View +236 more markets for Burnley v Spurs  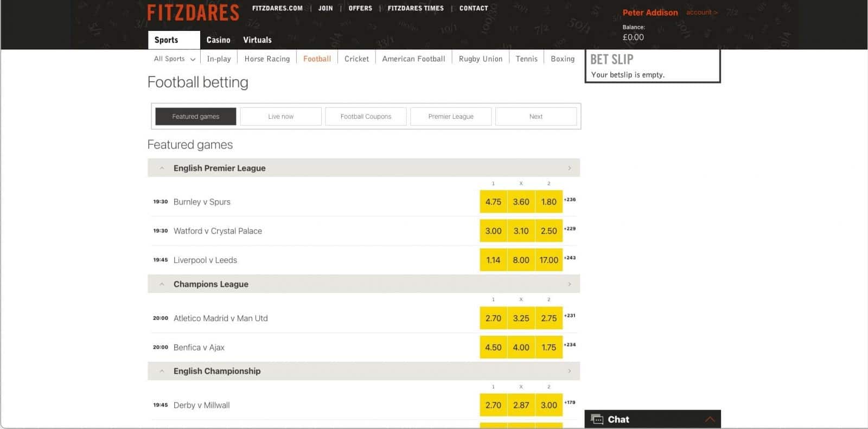point(570,200)
